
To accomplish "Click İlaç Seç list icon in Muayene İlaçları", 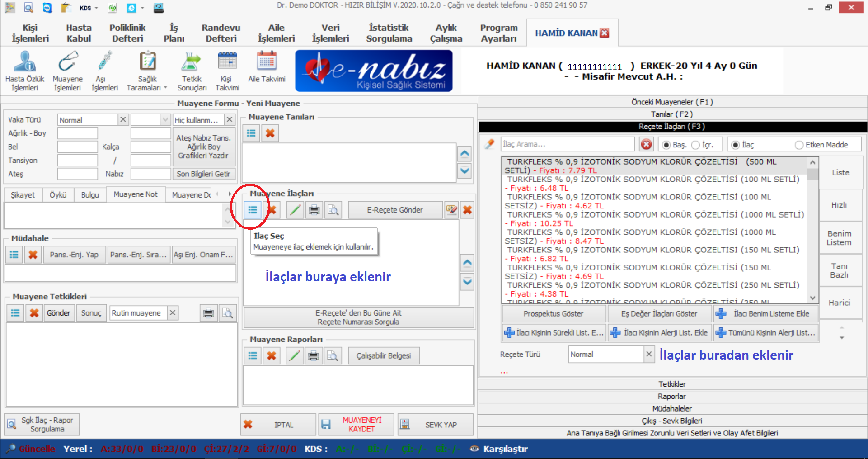I will (x=252, y=210).
